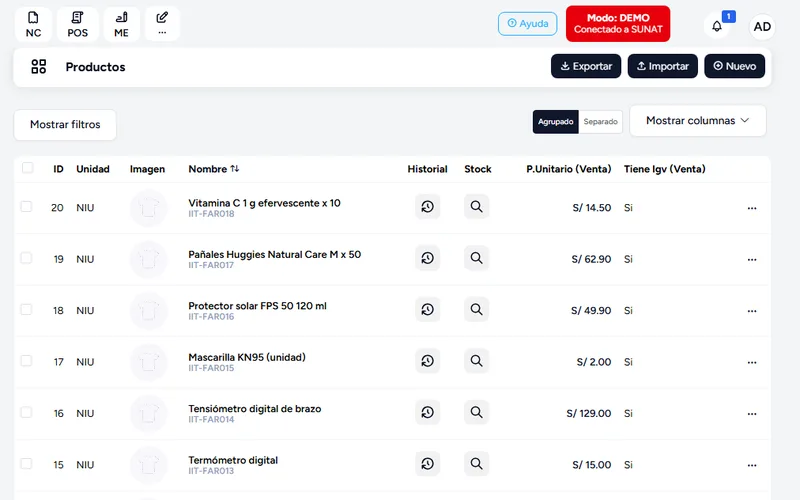This screenshot has height=500, width=800.
Task: Open history for Vitamina C product
Action: (427, 207)
